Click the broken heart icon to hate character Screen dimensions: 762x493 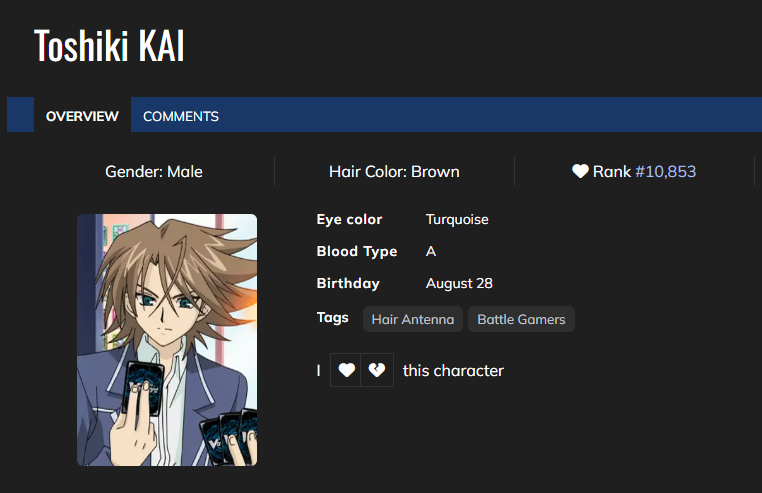click(377, 370)
